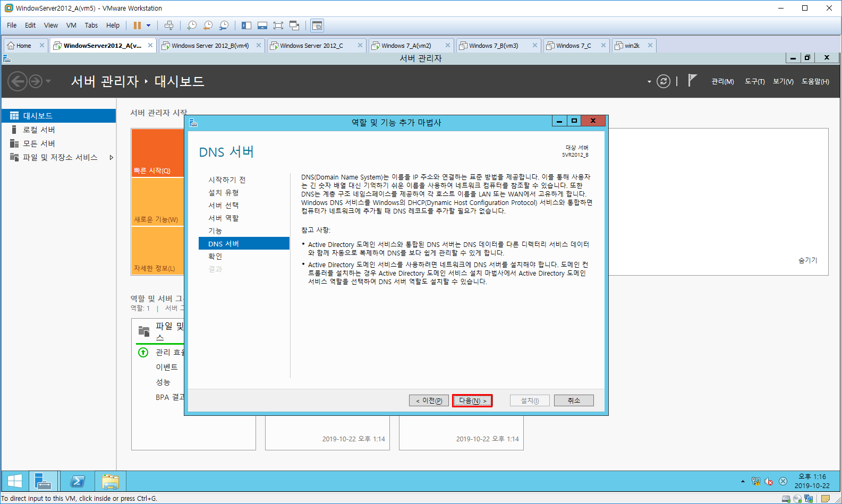Open the VM menu

71,25
